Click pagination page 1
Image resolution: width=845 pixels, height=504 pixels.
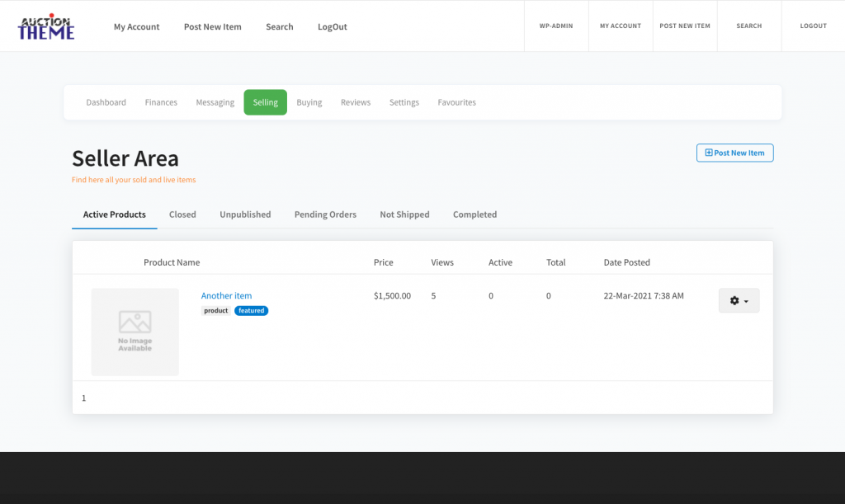[x=83, y=398]
